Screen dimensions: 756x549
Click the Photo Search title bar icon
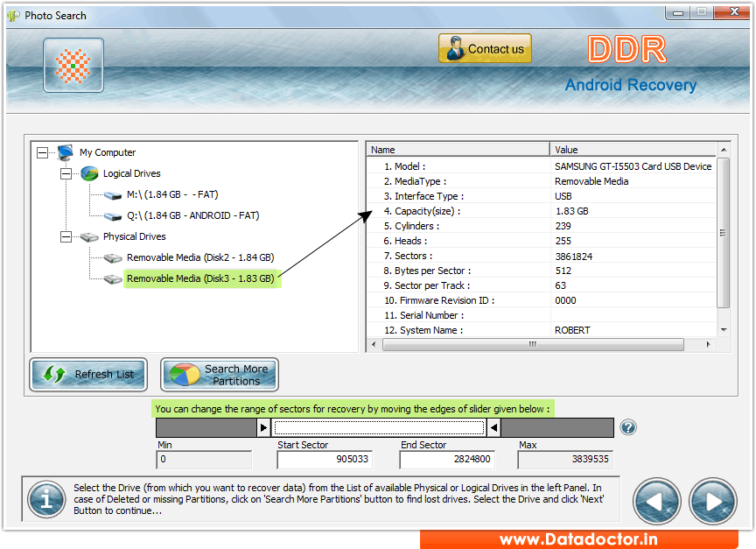tap(13, 16)
